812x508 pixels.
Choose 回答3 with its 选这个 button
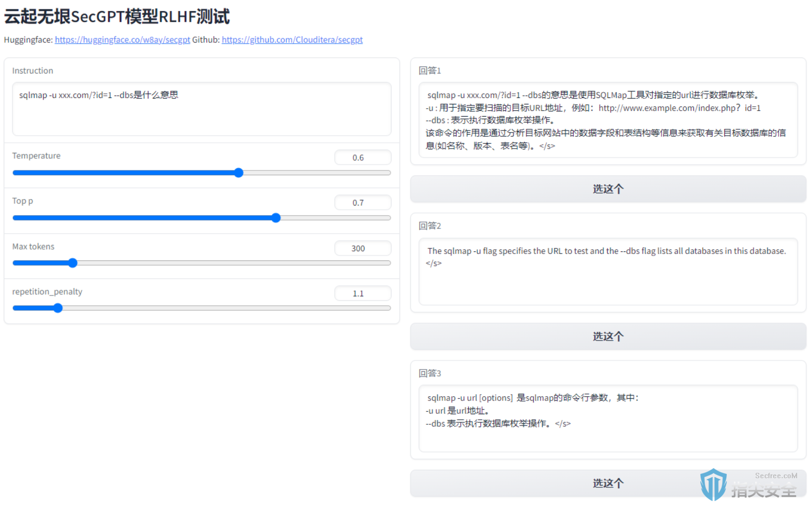pyautogui.click(x=608, y=484)
